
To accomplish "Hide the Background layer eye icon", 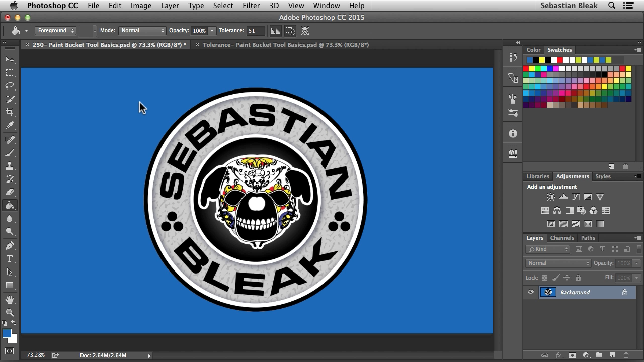I will (x=531, y=292).
